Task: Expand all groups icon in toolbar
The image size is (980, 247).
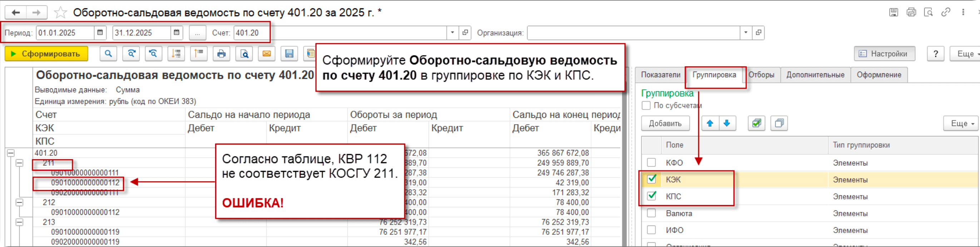Action: [176, 54]
